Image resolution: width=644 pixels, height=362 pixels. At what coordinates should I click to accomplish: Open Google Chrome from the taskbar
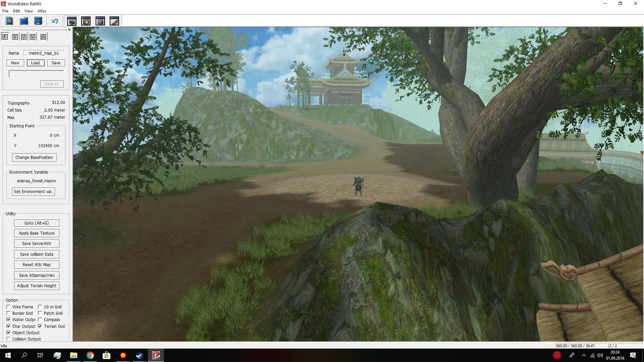pyautogui.click(x=90, y=355)
